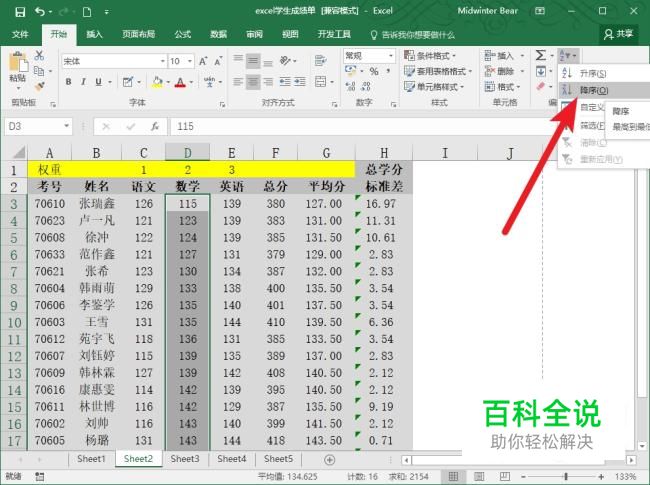Click the Merge and Center icon
This screenshot has width=650, height=485.
click(x=320, y=82)
